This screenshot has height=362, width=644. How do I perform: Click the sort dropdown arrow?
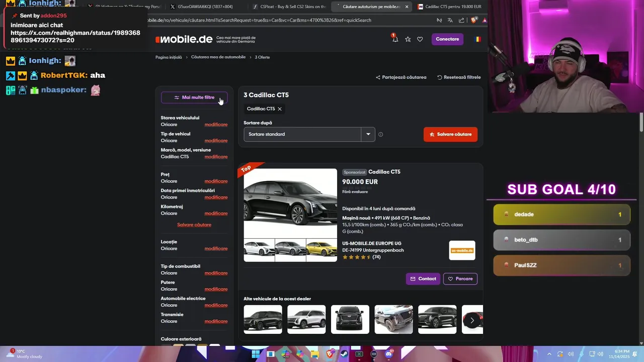click(x=368, y=134)
